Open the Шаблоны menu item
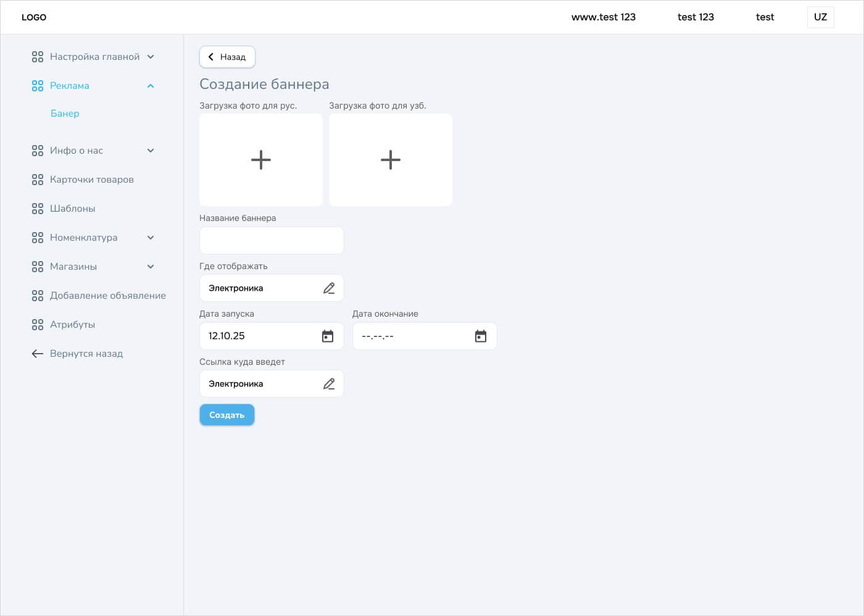This screenshot has height=616, width=864. 72,209
